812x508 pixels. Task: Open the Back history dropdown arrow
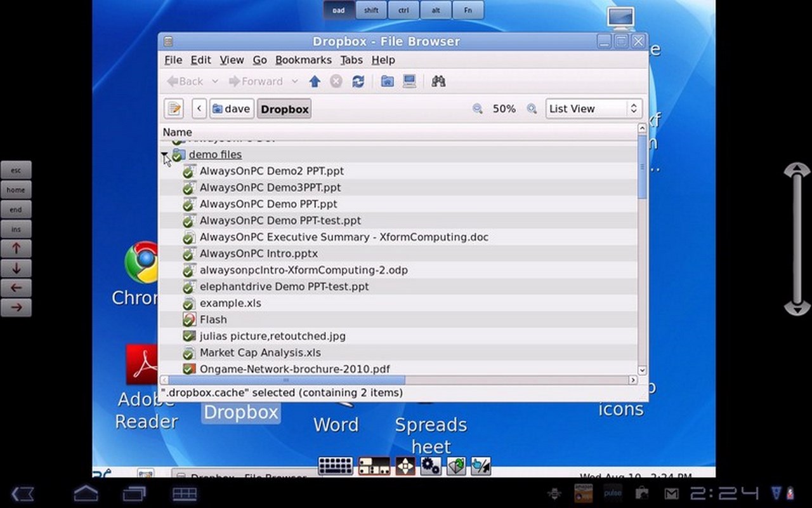coord(215,81)
